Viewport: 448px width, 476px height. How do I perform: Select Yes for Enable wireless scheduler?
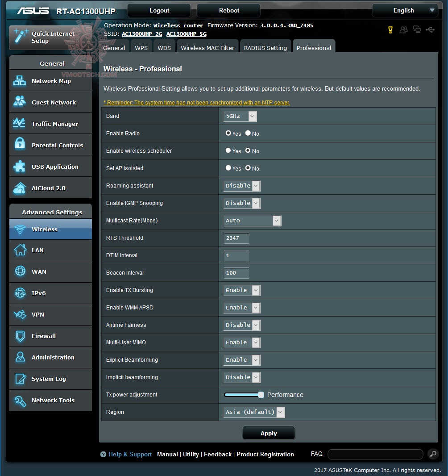point(228,150)
